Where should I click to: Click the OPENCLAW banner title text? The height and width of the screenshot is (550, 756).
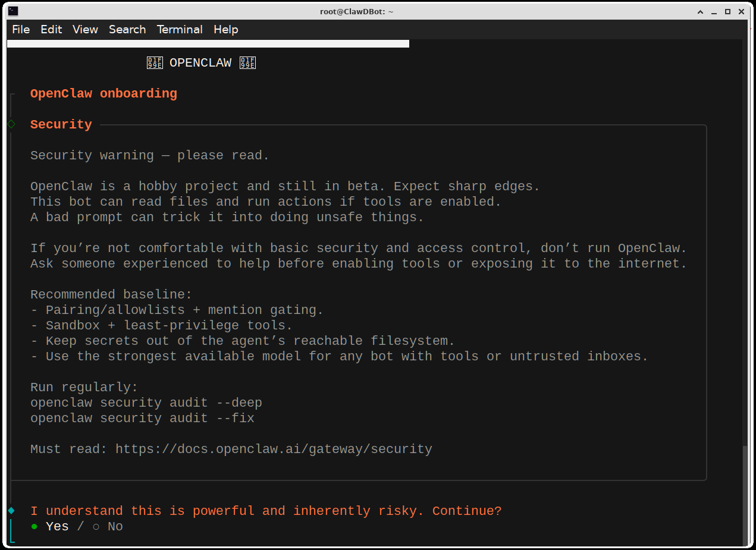point(200,62)
